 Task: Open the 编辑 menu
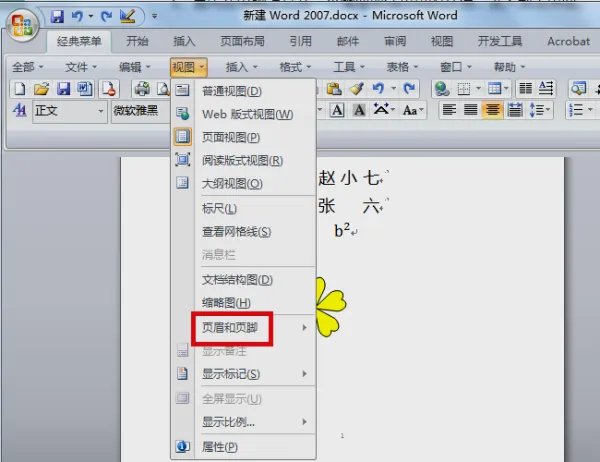[134, 67]
